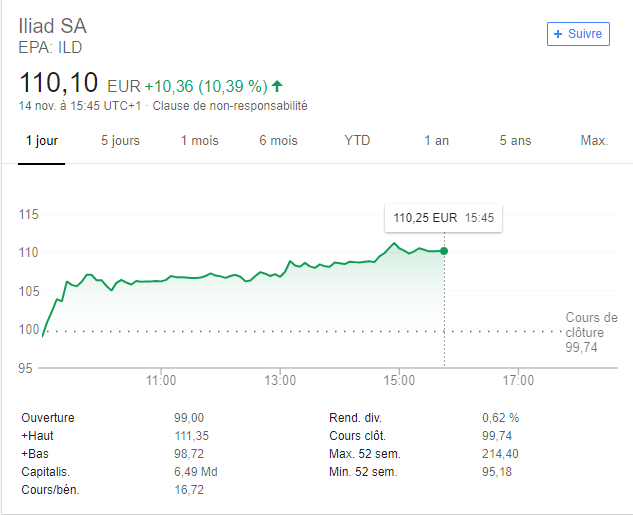The image size is (633, 515).
Task: Select the 1 jour tab
Action: pyautogui.click(x=42, y=141)
